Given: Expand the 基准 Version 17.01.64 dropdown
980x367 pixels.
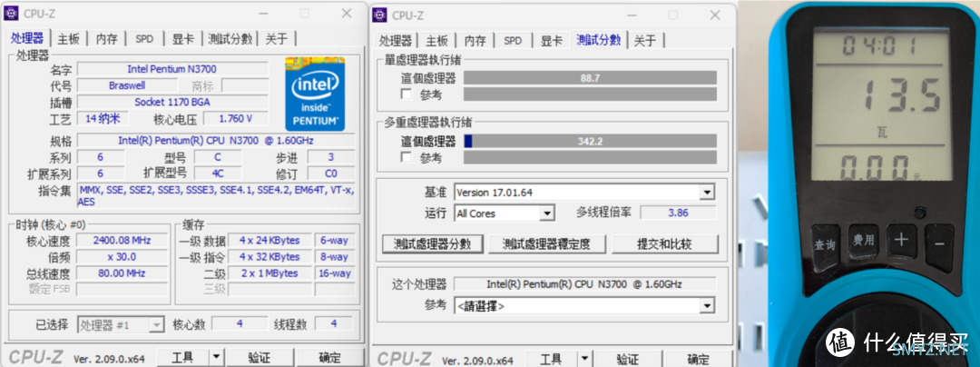Looking at the screenshot, I should point(707,193).
